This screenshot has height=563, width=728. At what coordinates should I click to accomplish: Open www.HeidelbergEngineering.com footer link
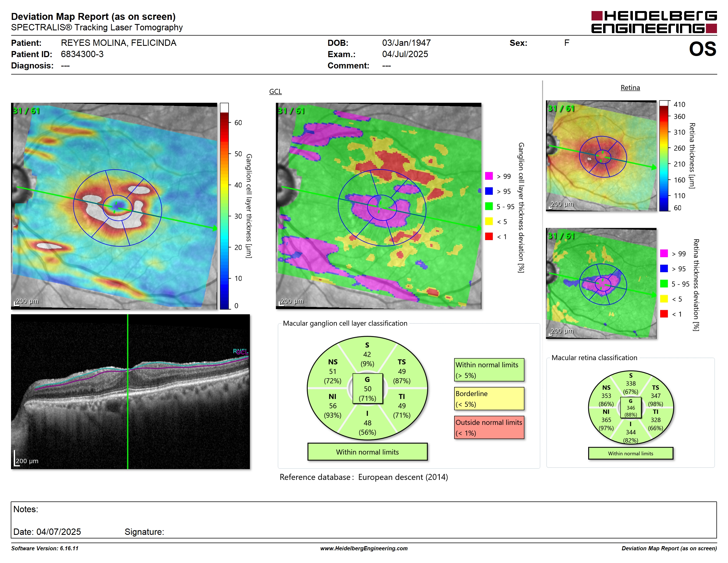click(364, 548)
